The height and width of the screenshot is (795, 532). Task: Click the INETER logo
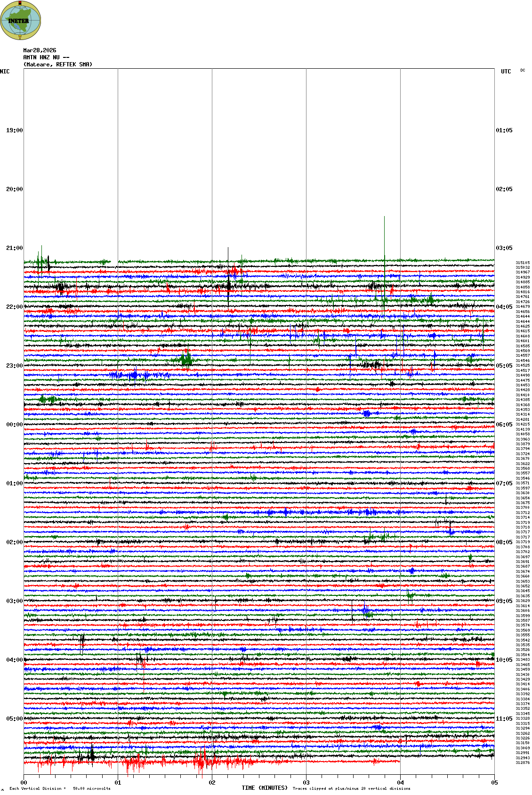[21, 21]
